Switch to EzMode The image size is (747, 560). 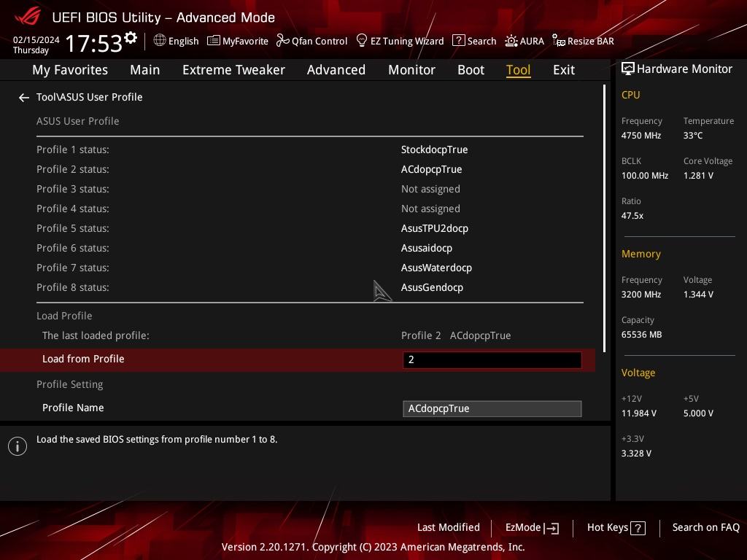tap(532, 528)
